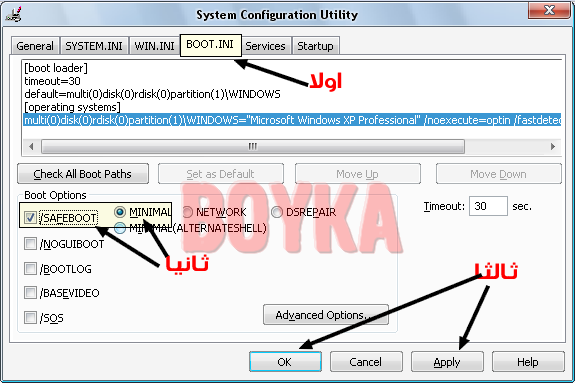
Task: Click the Move Down button
Action: point(498,174)
